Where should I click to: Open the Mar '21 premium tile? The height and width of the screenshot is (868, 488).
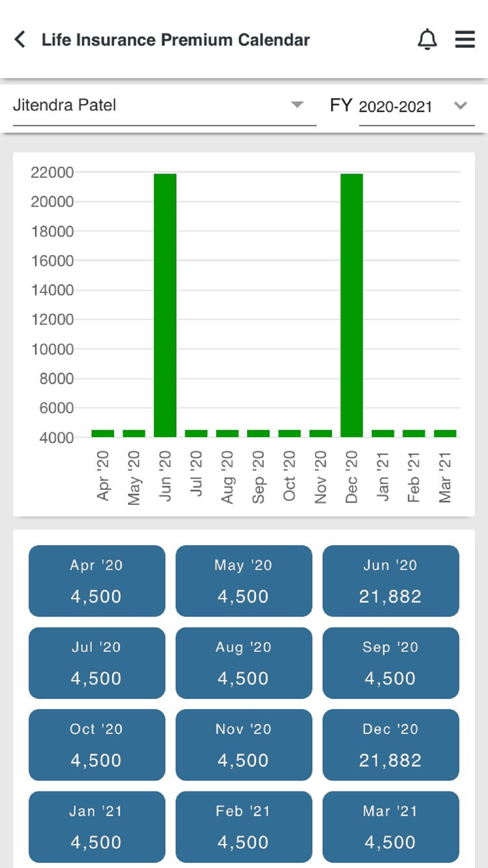[x=391, y=827]
